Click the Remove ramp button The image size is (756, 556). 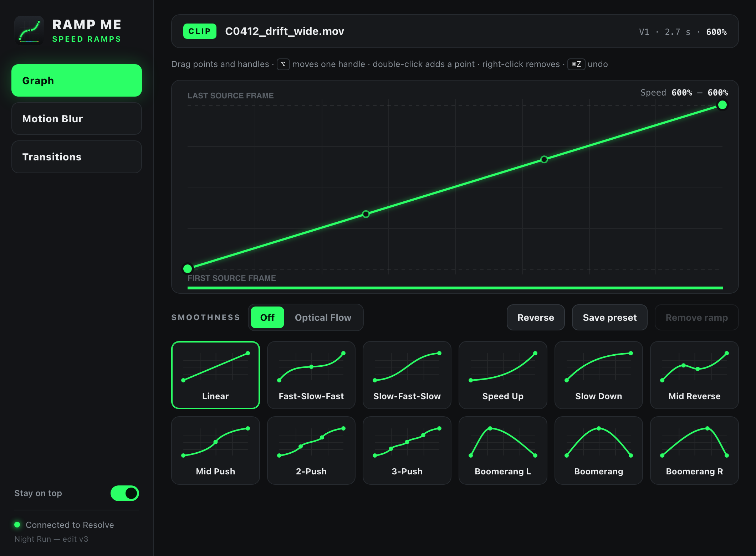(696, 317)
